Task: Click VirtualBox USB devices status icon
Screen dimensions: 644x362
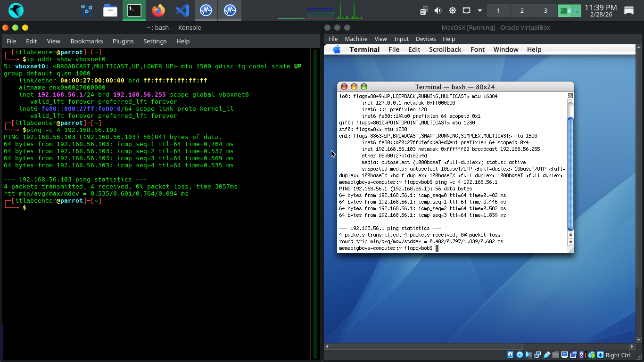Action: click(547, 355)
